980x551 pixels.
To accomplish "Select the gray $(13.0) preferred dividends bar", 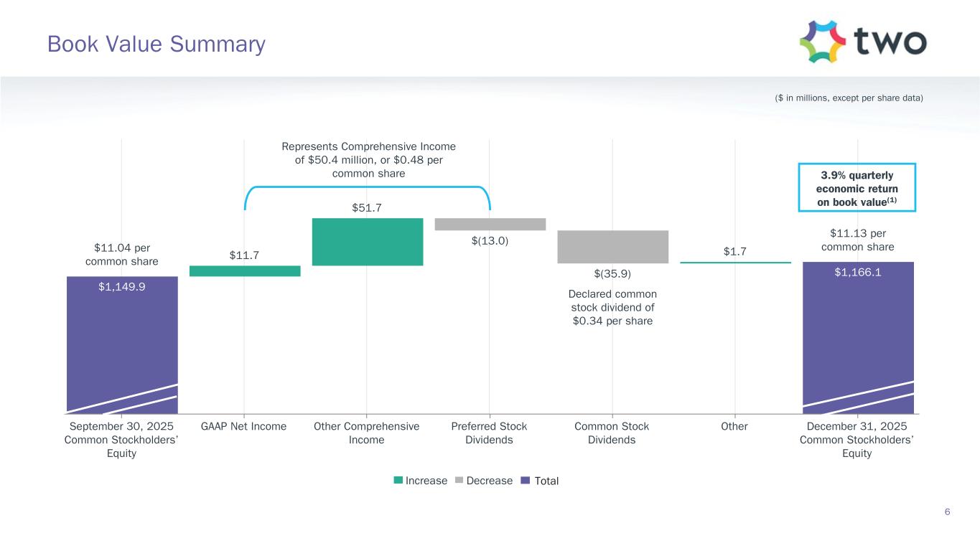I will (x=490, y=224).
